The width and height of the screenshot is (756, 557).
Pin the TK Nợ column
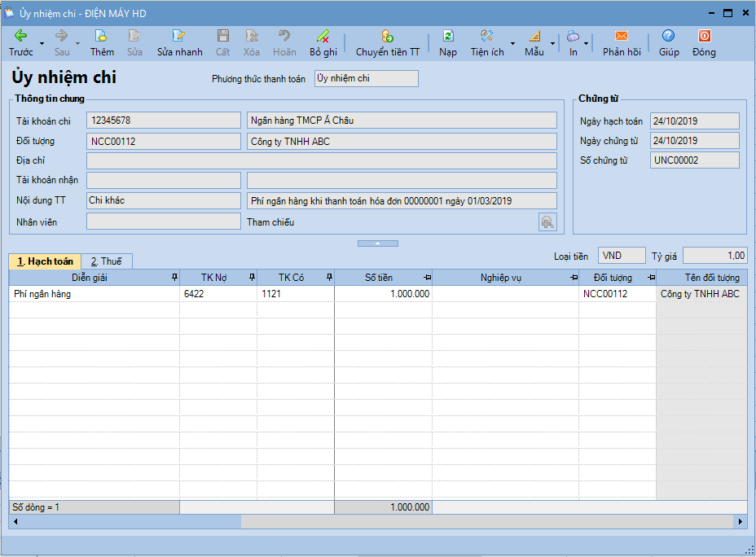coord(252,277)
